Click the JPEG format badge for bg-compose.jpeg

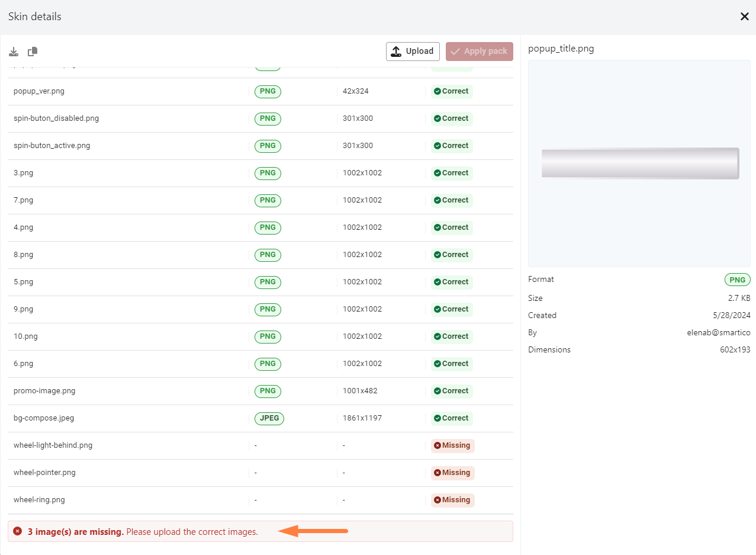(x=269, y=418)
